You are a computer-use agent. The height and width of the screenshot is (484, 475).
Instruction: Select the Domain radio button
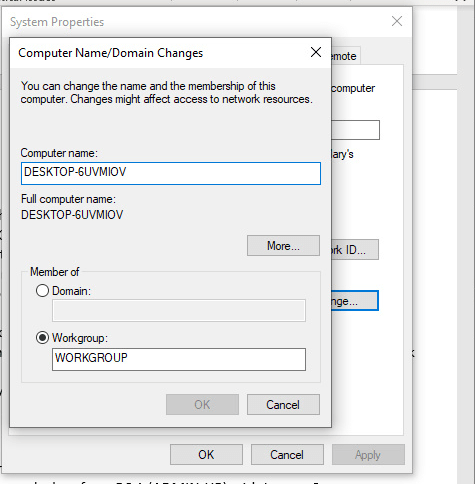(42, 291)
